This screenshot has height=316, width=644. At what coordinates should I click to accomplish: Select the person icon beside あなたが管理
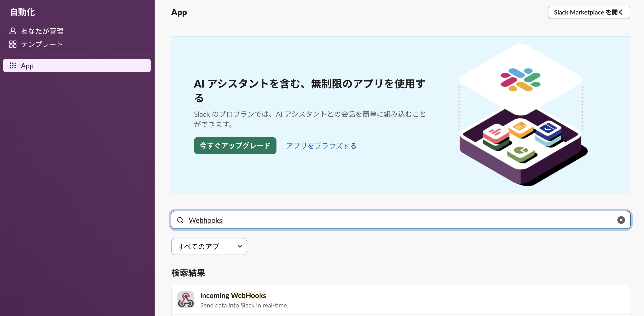[13, 31]
